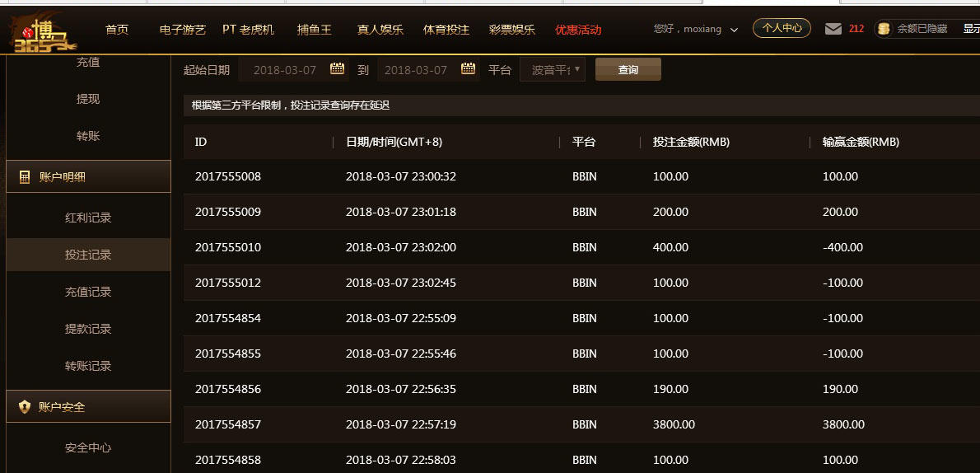This screenshot has width=980, height=473.
Task: Open 充值记录 in the sidebar
Action: [x=88, y=292]
